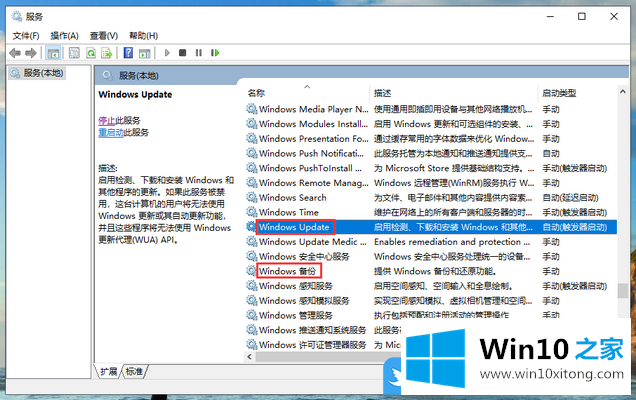Sort by the 启动类型 column header
The height and width of the screenshot is (400, 636).
point(577,93)
